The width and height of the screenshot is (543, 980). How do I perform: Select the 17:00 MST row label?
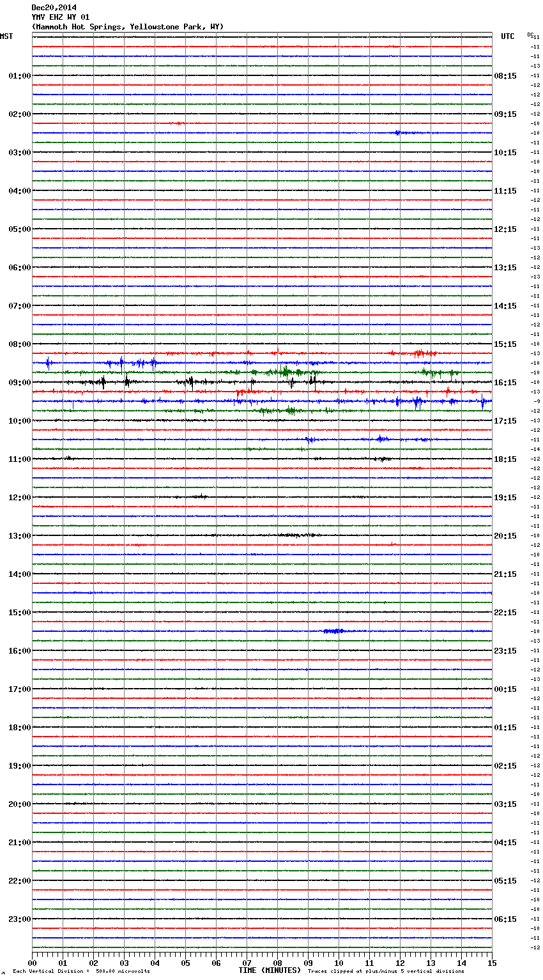click(x=19, y=689)
